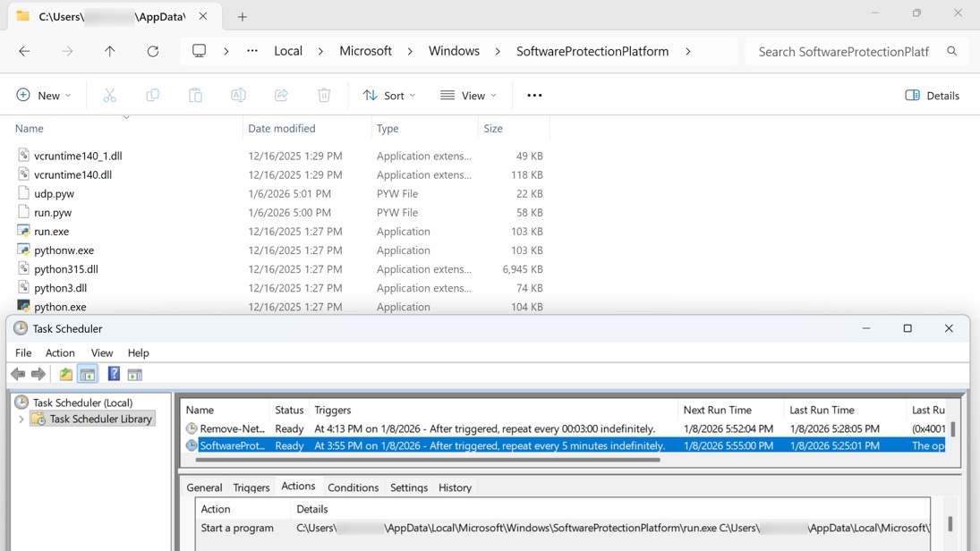
Task: Click the Rename icon in Explorer toolbar
Action: point(238,96)
